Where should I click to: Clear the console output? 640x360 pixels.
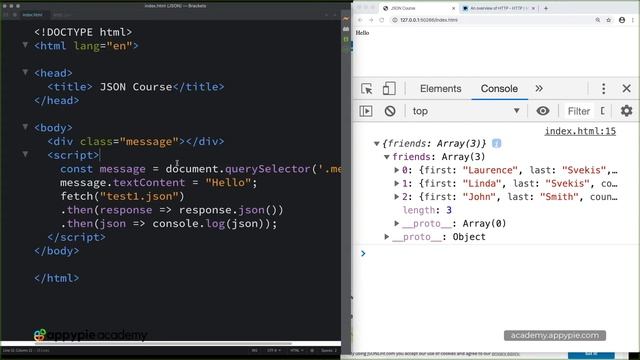click(x=390, y=111)
